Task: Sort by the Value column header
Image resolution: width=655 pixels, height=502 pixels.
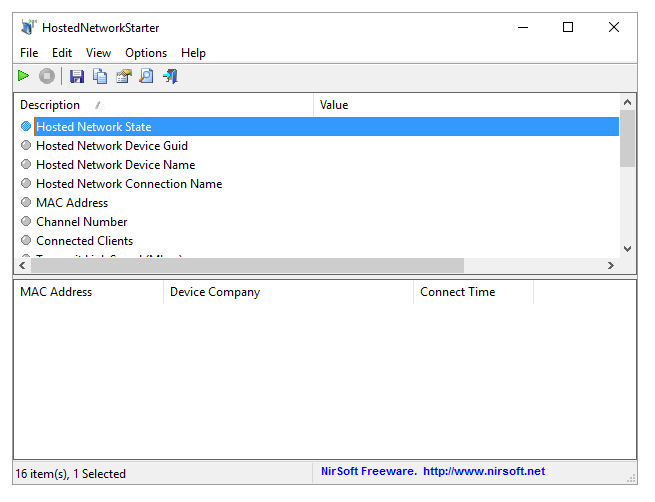Action: [x=467, y=105]
